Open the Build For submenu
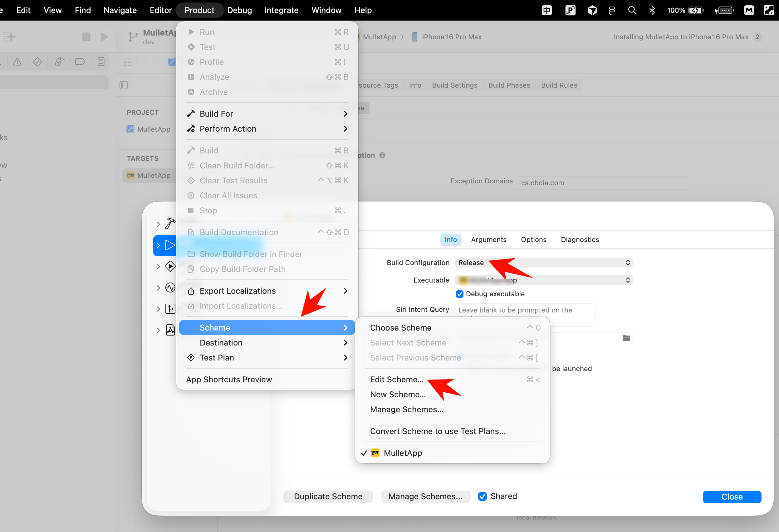 pyautogui.click(x=267, y=114)
